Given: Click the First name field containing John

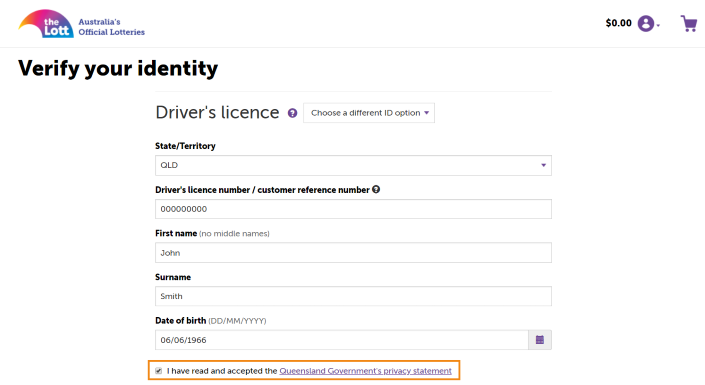Looking at the screenshot, I should 353,253.
